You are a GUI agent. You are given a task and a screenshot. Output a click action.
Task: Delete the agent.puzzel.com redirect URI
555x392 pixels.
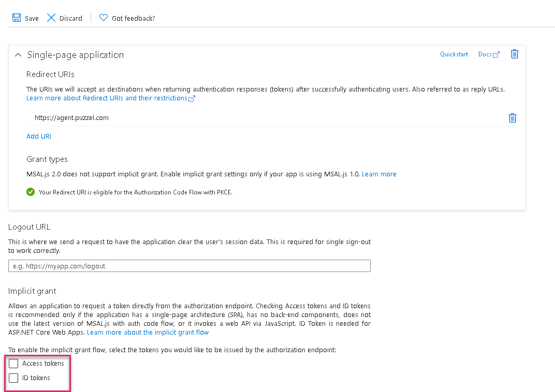point(513,118)
